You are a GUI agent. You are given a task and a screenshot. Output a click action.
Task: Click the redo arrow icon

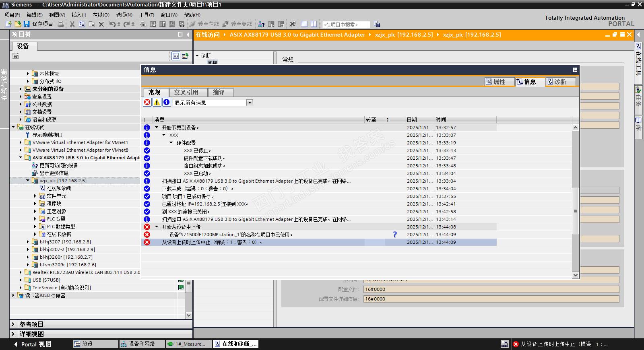[127, 24]
